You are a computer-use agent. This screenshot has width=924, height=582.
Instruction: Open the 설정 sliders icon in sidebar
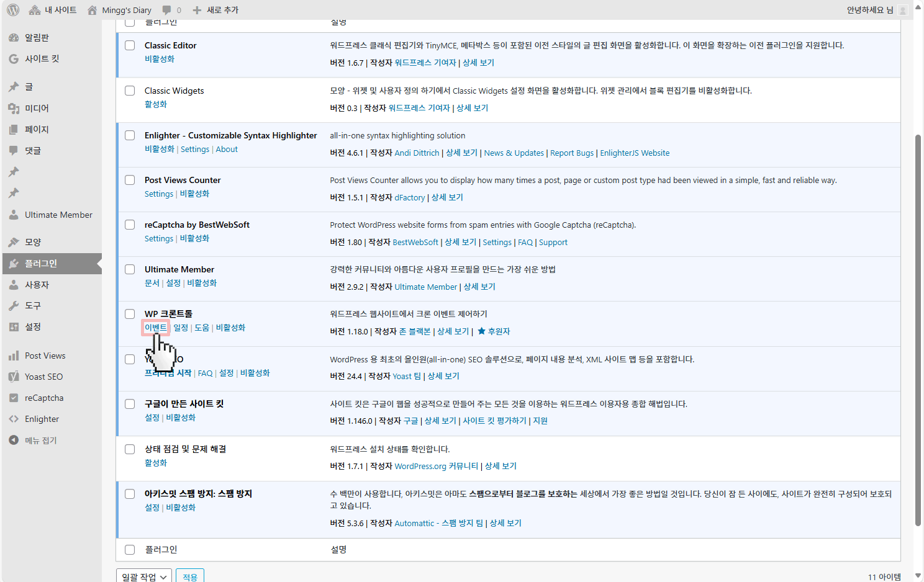pyautogui.click(x=14, y=327)
